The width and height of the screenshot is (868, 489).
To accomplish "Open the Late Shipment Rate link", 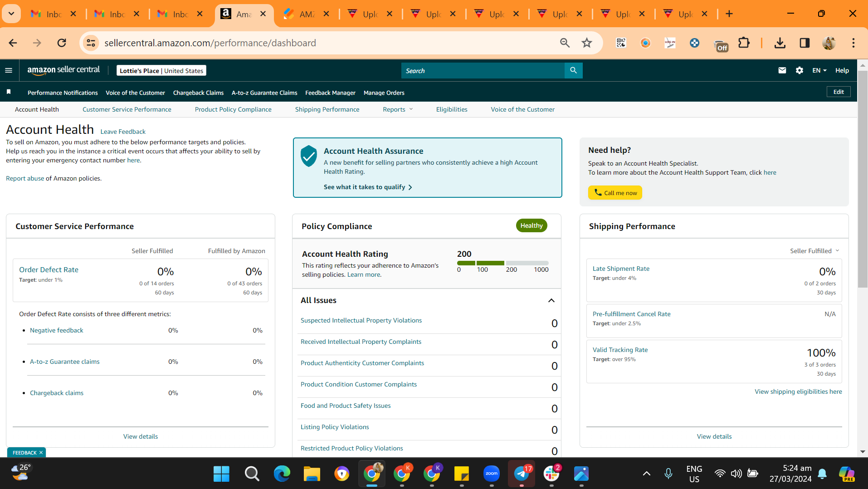I will (x=621, y=269).
